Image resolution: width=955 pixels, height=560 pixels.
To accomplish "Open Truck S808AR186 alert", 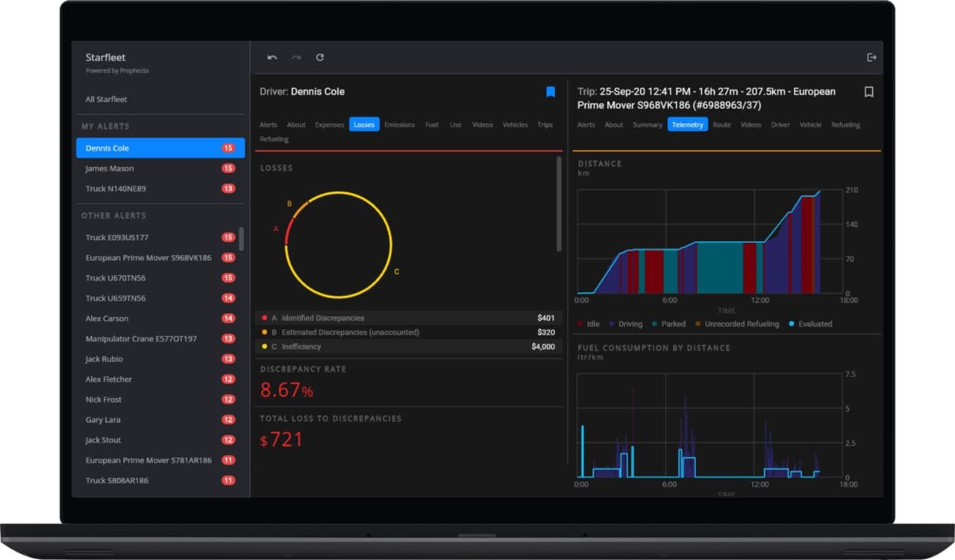I will (157, 480).
